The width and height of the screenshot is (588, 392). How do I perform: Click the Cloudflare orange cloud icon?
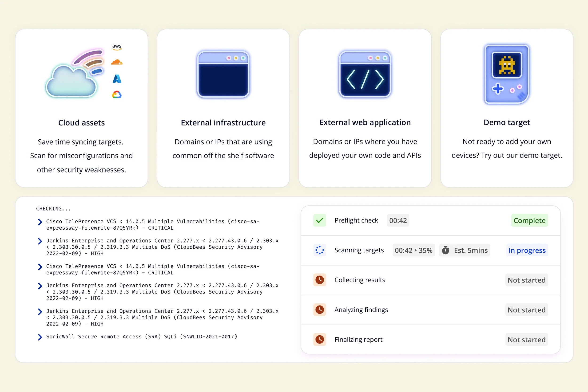(117, 62)
